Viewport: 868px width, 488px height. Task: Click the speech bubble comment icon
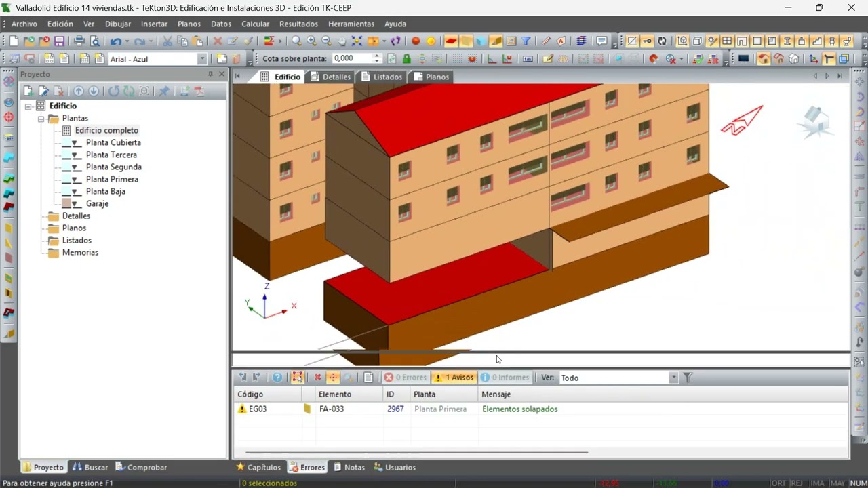click(601, 41)
